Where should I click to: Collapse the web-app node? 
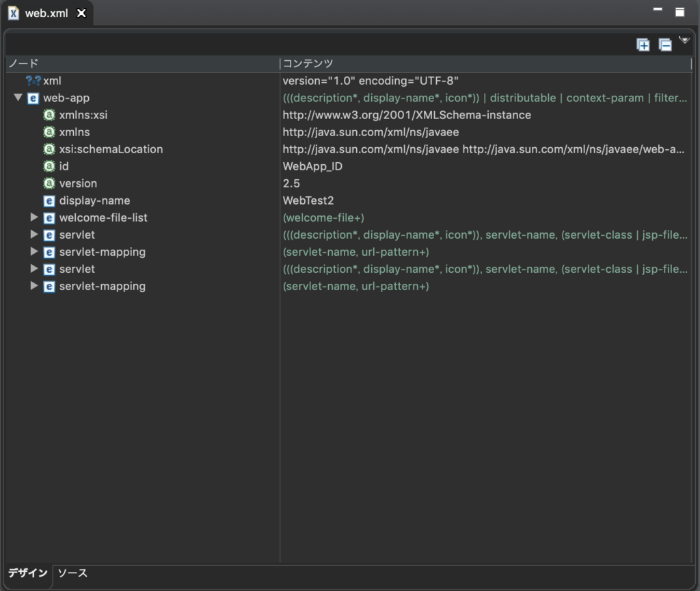click(18, 98)
